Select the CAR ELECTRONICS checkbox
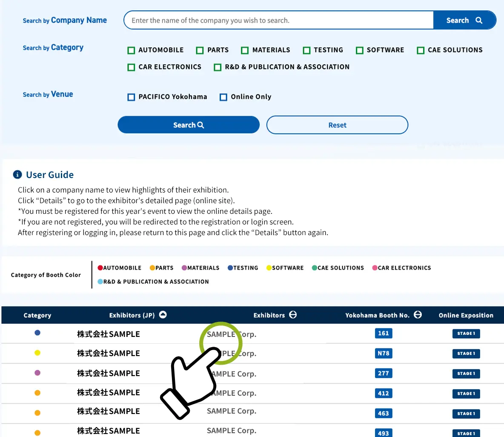 click(132, 67)
